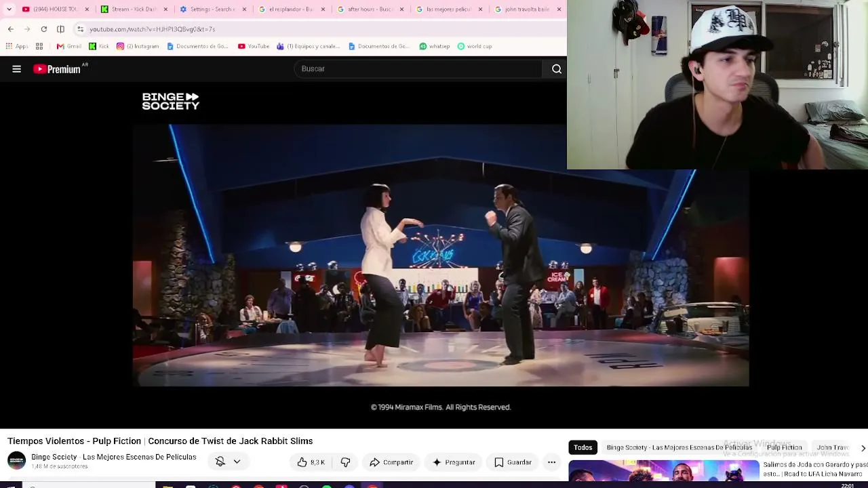Click the Preguntar ask button

(454, 462)
